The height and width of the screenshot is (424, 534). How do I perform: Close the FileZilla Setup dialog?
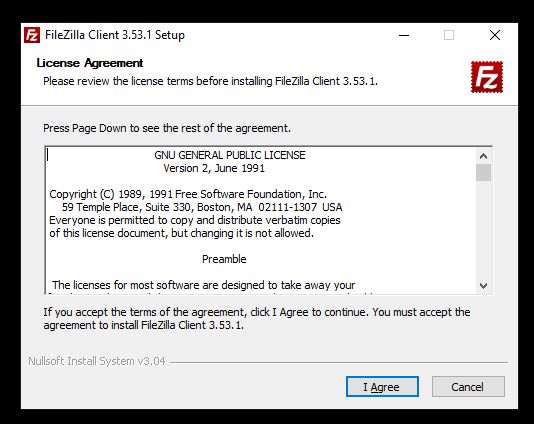(494, 35)
